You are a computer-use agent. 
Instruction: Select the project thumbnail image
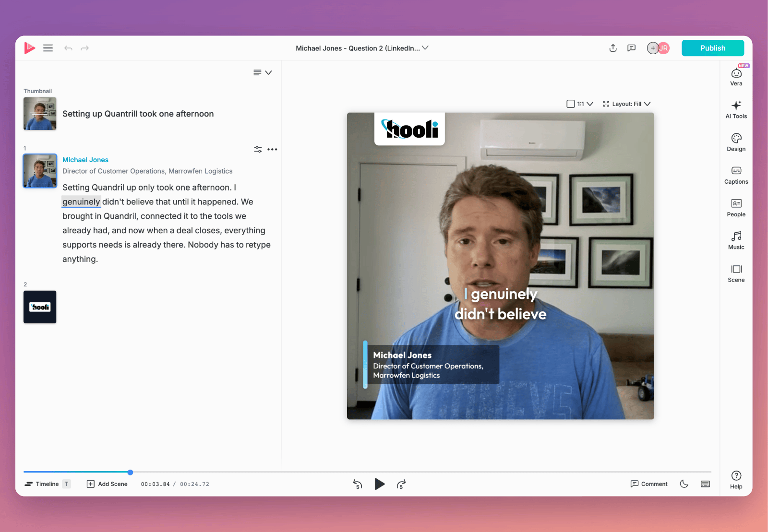[40, 114]
